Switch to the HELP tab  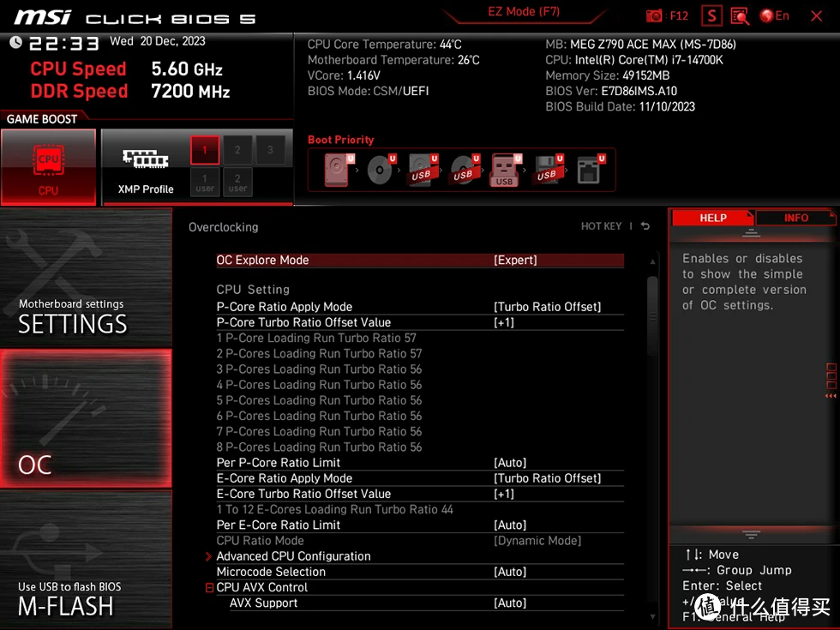click(712, 218)
